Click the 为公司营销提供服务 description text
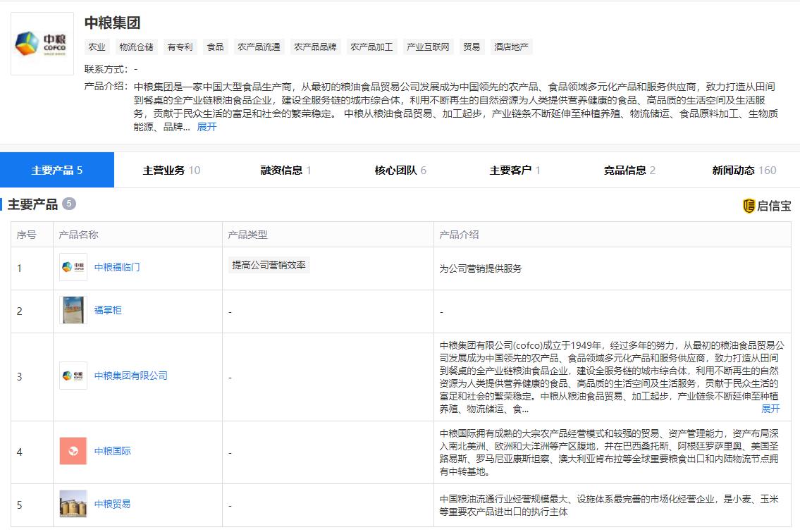800x532 pixels. [481, 268]
